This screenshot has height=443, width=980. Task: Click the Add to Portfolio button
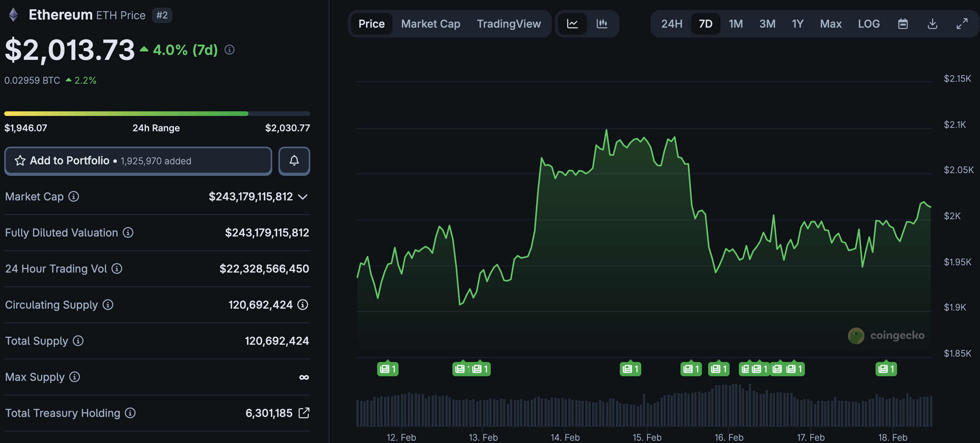pos(138,161)
